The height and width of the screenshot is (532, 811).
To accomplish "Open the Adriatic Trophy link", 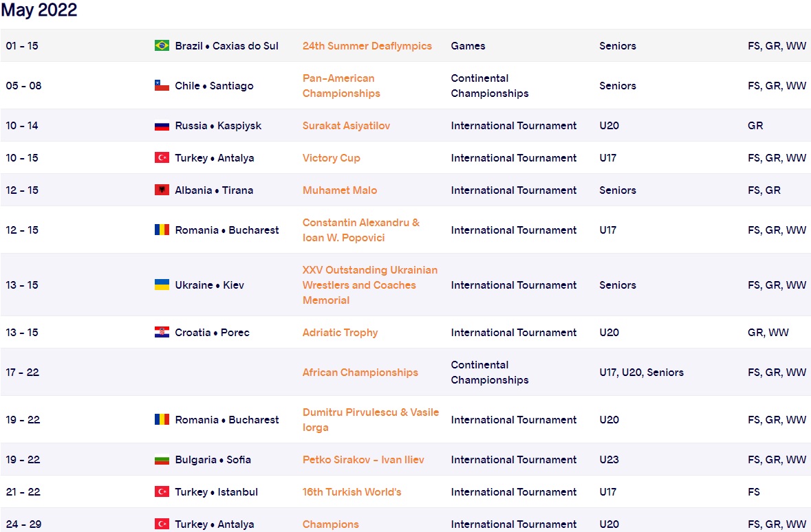I will [340, 333].
